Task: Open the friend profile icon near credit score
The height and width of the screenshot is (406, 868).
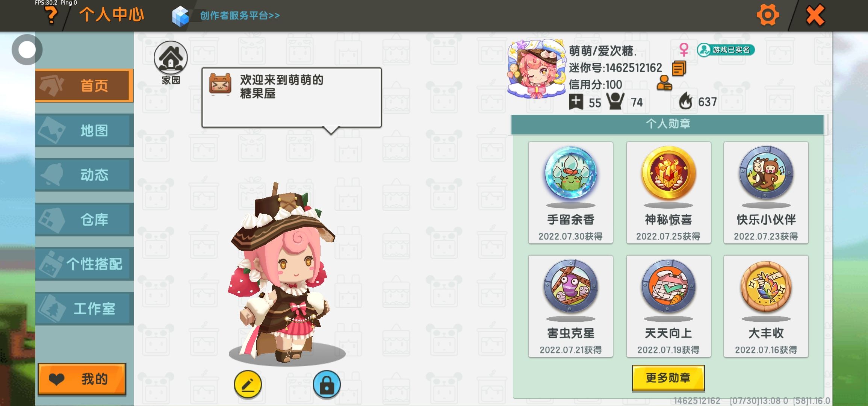Action: click(x=664, y=83)
